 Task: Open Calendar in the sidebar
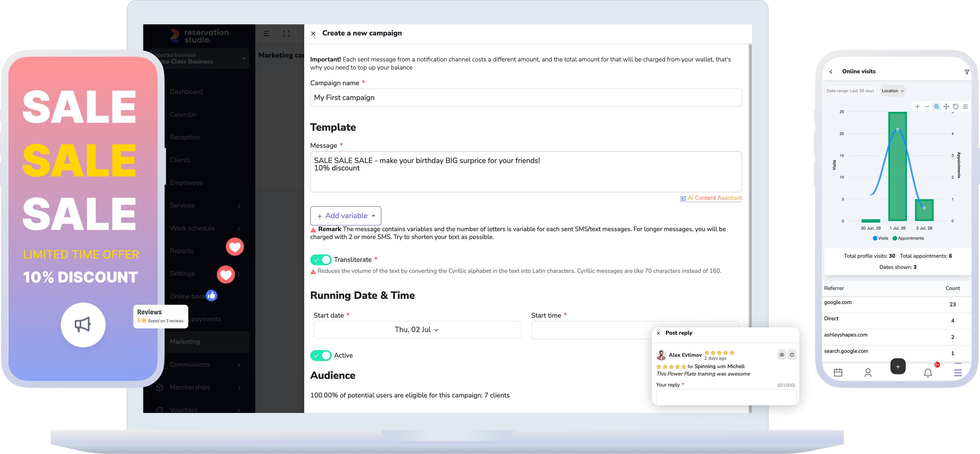(x=183, y=114)
